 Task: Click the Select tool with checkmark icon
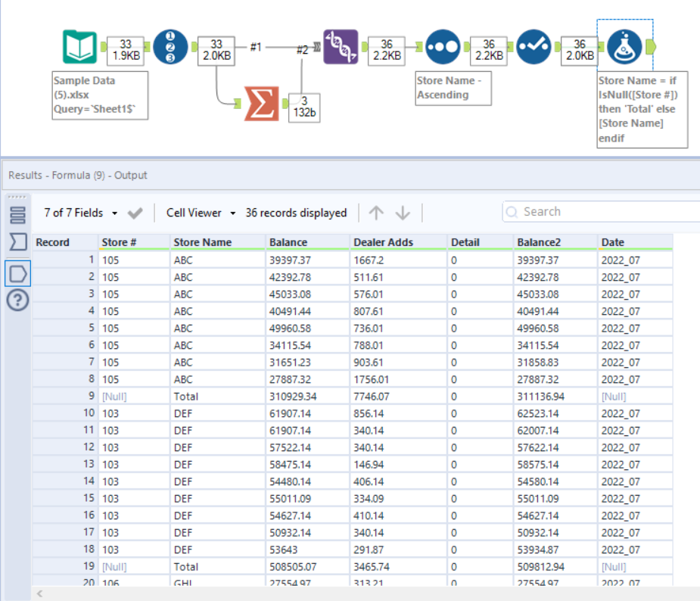(x=534, y=47)
